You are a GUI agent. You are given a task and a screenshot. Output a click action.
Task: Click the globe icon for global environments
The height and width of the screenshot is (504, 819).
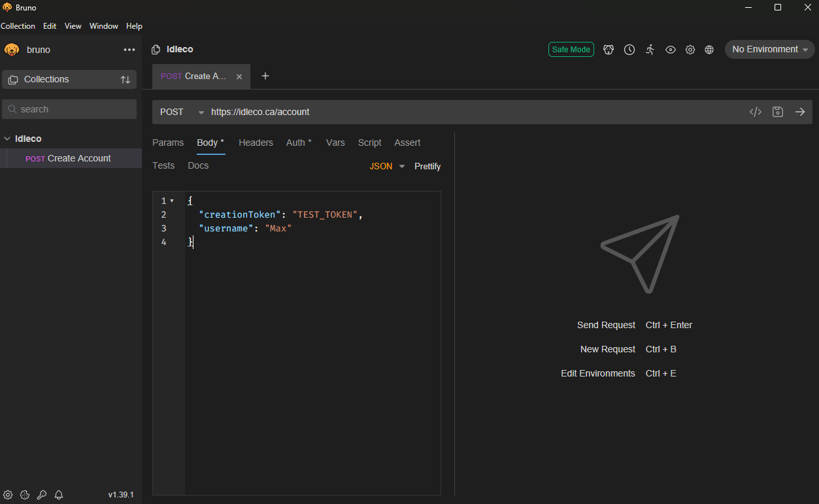point(709,50)
